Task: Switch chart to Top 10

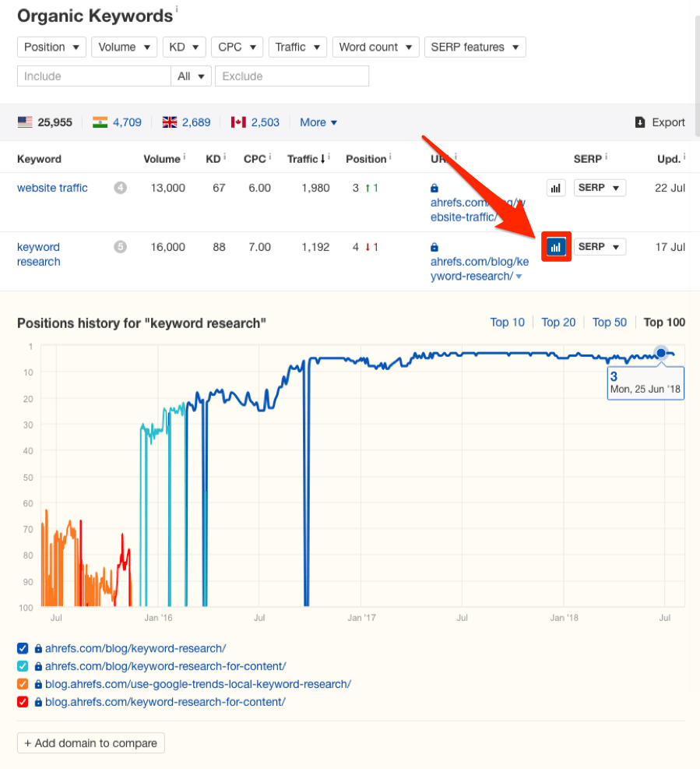Action: (508, 323)
